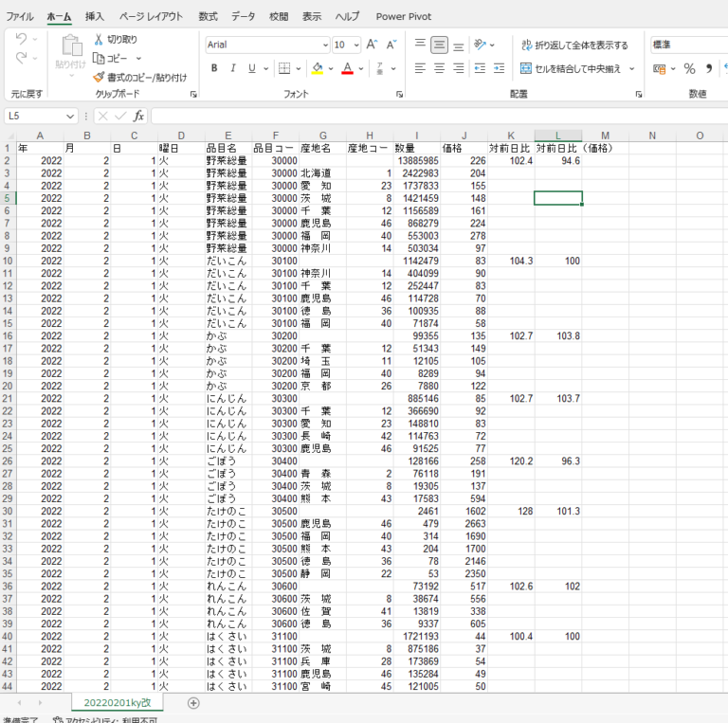
Task: Toggle Italic formatting
Action: point(233,68)
